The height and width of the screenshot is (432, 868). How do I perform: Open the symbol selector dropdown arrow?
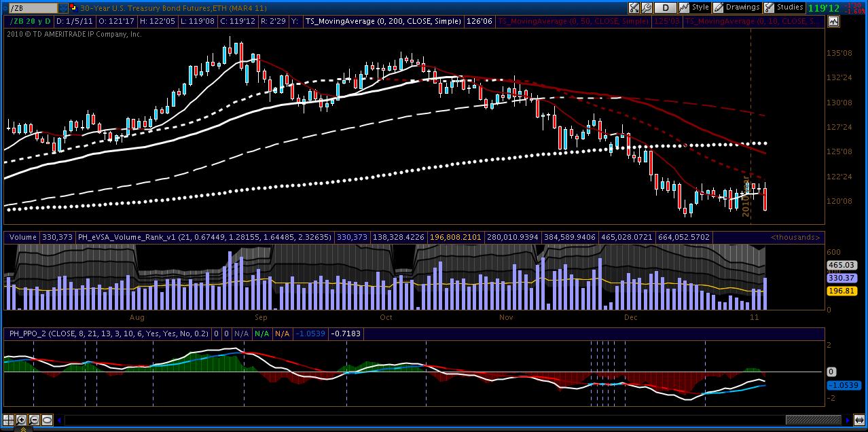click(x=63, y=8)
